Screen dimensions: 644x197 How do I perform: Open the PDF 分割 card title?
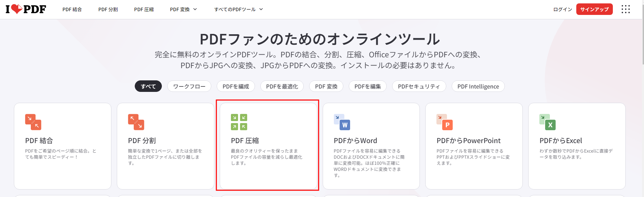point(142,141)
